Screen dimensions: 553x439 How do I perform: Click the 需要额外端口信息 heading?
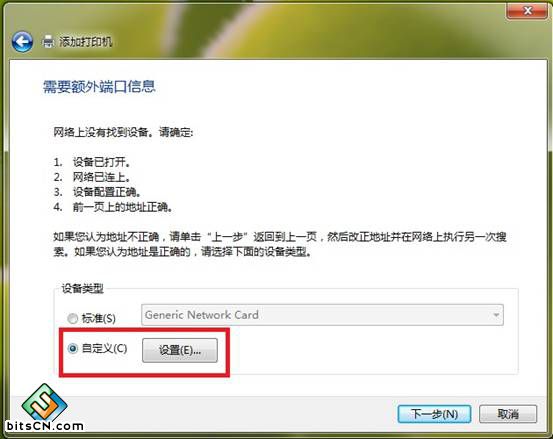99,87
